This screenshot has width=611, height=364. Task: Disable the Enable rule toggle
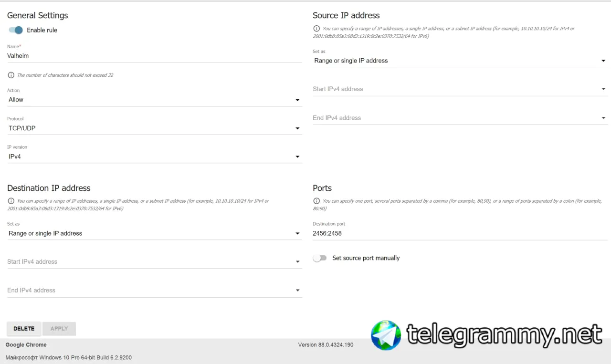click(16, 30)
